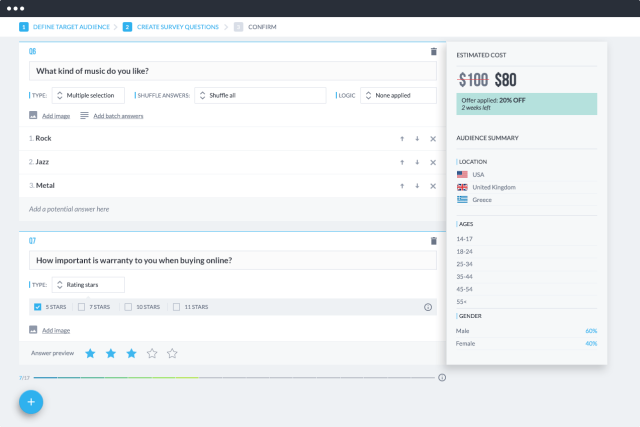Delete question Q6 with trash icon
The width and height of the screenshot is (640, 427).
coord(433,51)
